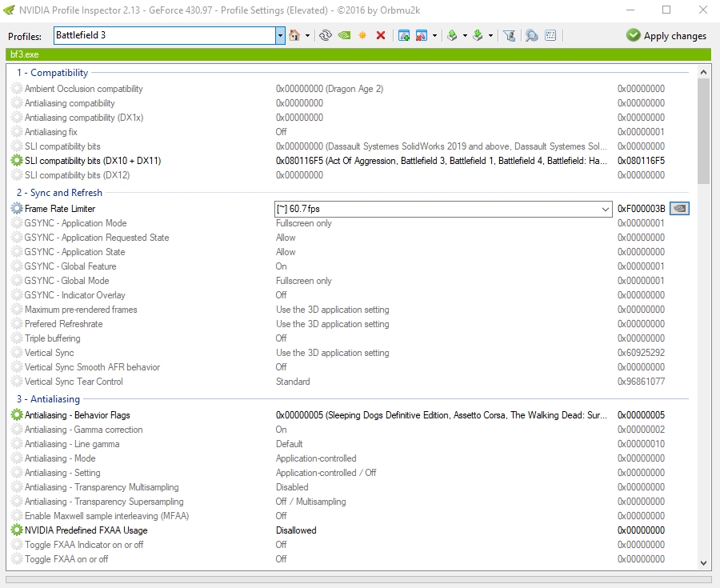Click the magnifier gear scan icon
The height and width of the screenshot is (588, 720).
(532, 35)
